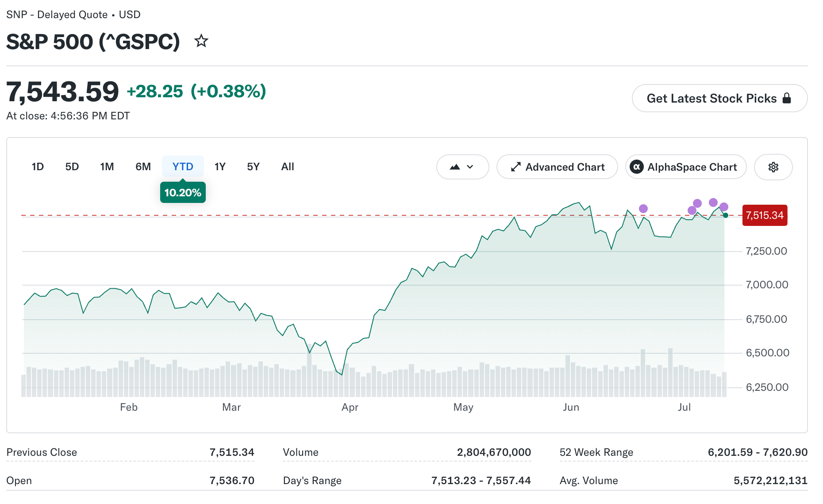
Task: Choose the 6M range tab
Action: 143,167
